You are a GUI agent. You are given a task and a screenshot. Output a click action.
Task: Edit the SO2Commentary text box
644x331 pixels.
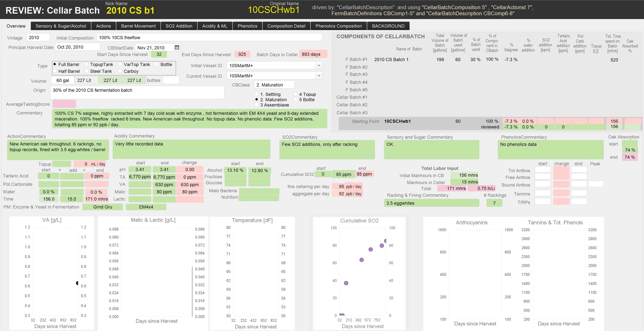click(327, 150)
